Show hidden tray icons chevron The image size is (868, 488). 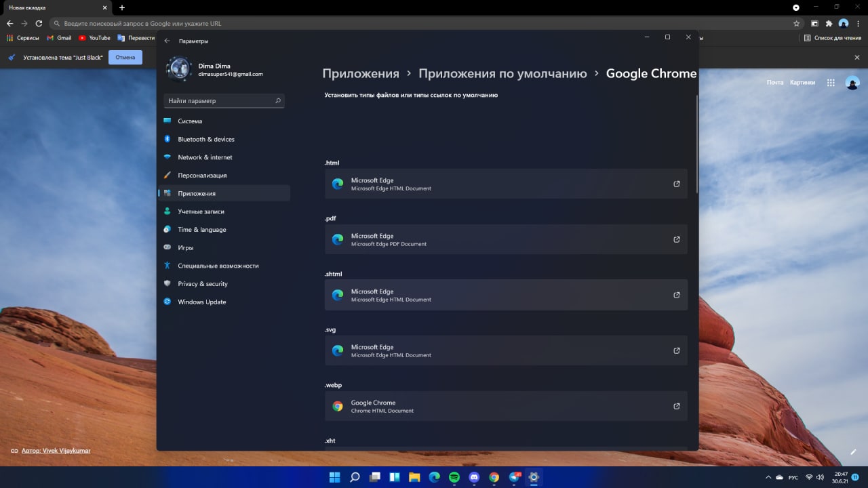click(x=768, y=477)
